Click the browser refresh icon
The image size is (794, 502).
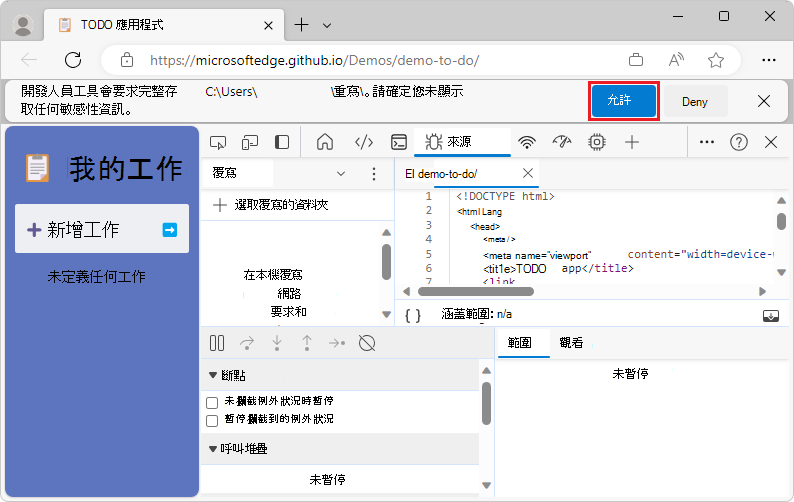click(73, 60)
